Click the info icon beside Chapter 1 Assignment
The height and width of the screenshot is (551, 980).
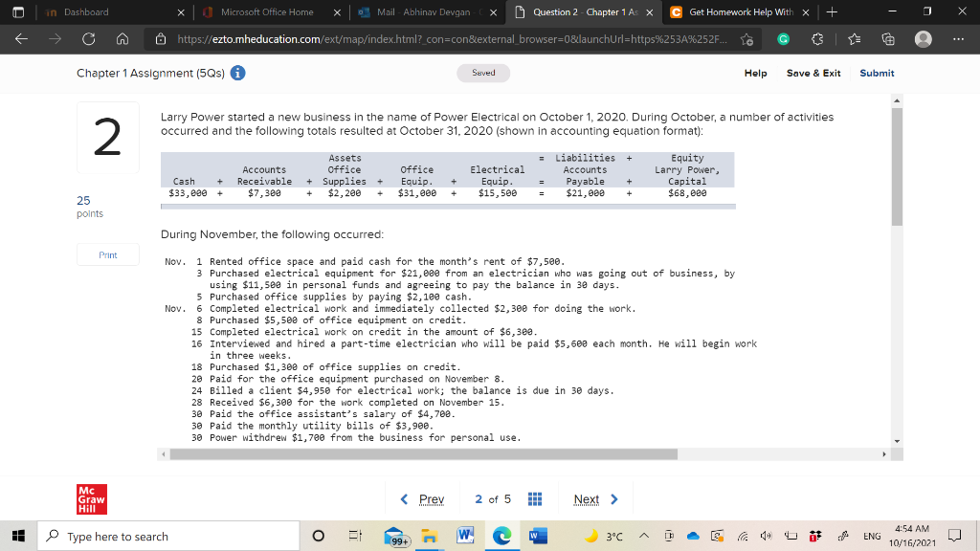[x=238, y=73]
